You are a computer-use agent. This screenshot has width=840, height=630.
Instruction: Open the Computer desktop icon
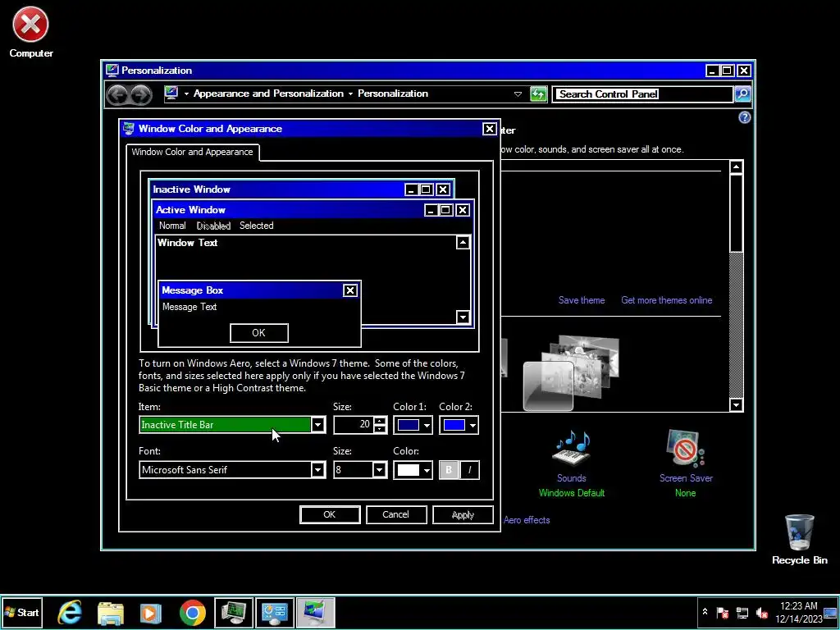pyautogui.click(x=30, y=32)
